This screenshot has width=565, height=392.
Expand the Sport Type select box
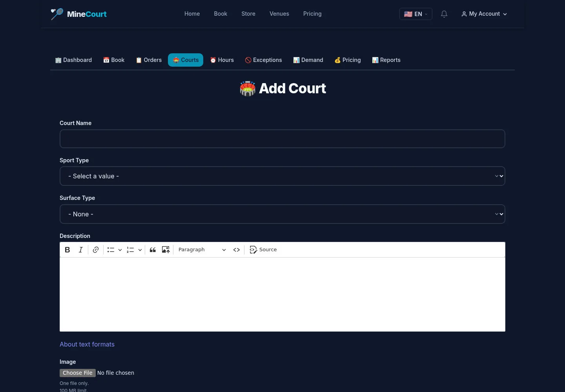(282, 176)
